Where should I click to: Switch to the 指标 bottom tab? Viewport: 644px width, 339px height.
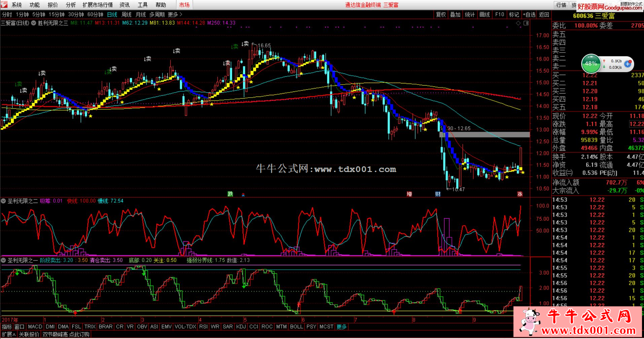[7, 327]
